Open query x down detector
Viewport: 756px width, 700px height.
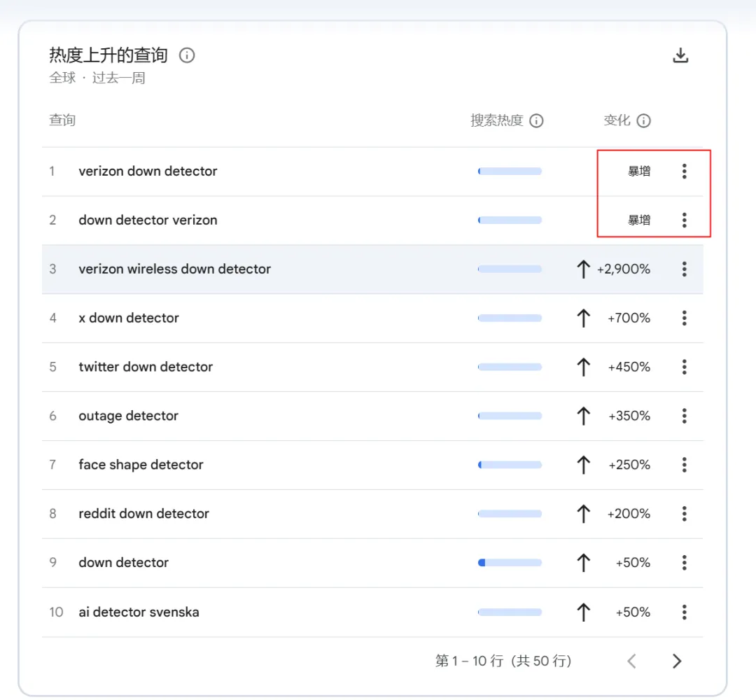pos(129,318)
